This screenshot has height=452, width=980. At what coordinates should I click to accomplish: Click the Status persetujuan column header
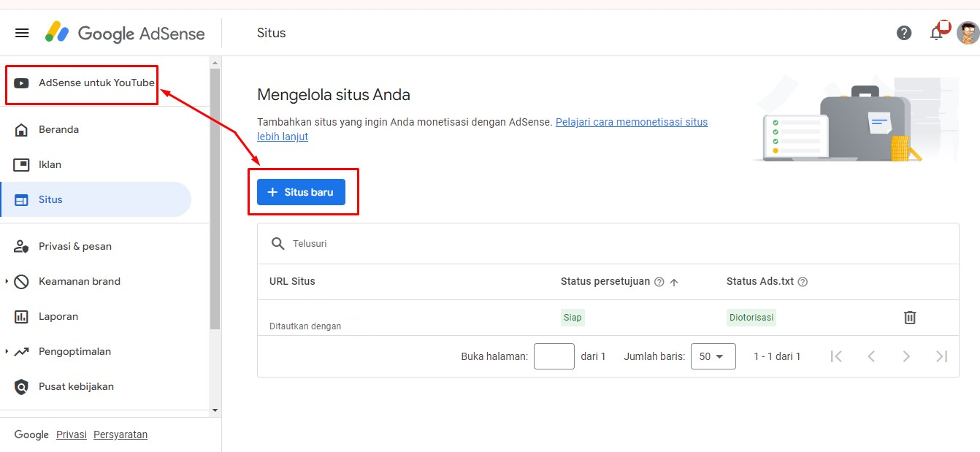click(605, 282)
